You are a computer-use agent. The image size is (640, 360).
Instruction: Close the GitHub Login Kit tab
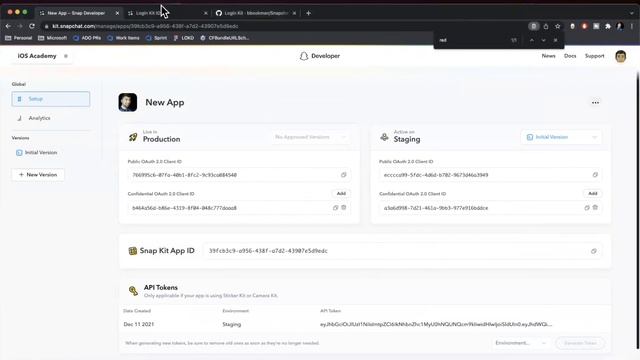click(294, 13)
